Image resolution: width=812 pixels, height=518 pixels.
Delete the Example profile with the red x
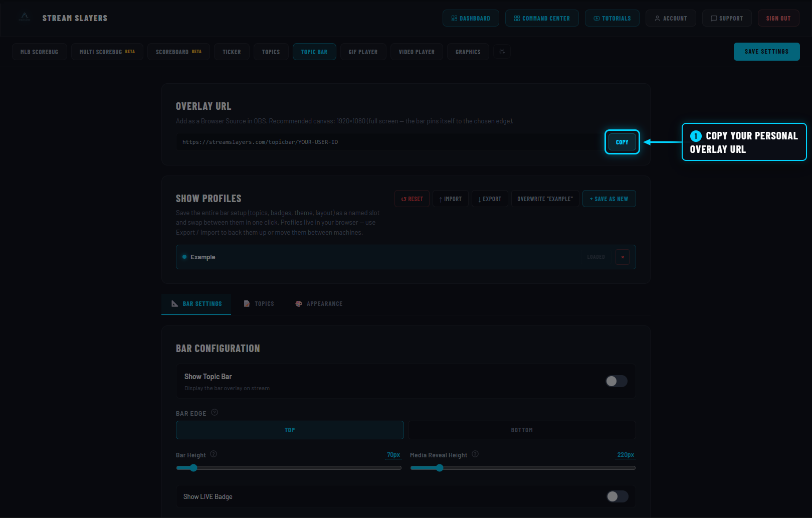(623, 257)
